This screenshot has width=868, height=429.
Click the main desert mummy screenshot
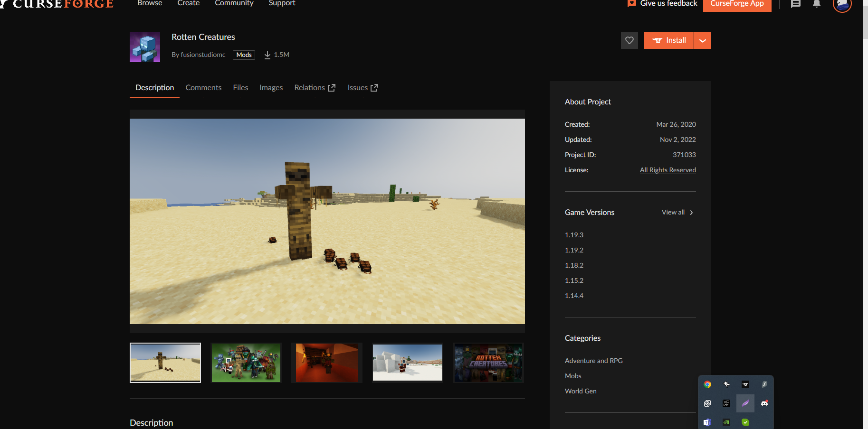click(x=327, y=221)
